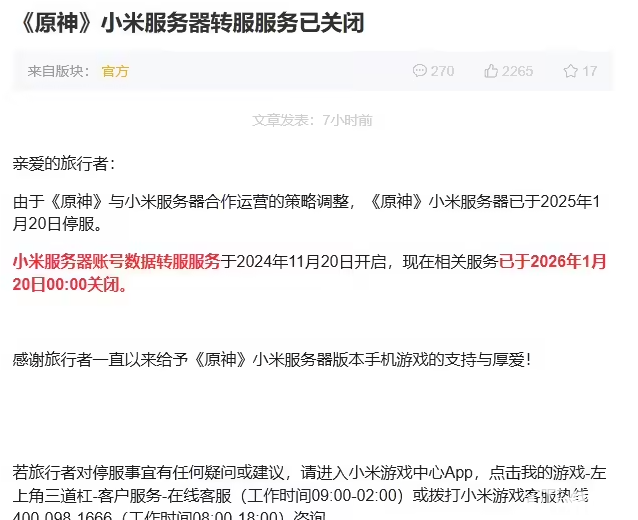Click the comment count 270

click(x=442, y=71)
